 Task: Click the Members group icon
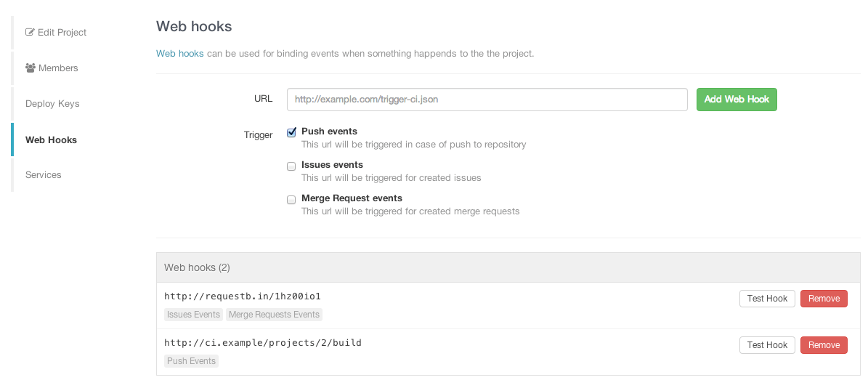(31, 68)
